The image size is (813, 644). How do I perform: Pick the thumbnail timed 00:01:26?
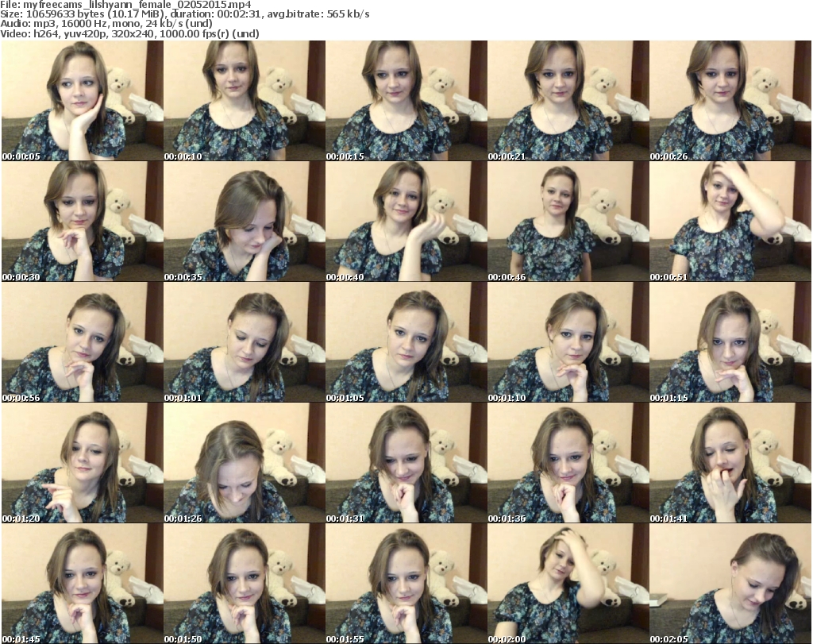point(245,463)
